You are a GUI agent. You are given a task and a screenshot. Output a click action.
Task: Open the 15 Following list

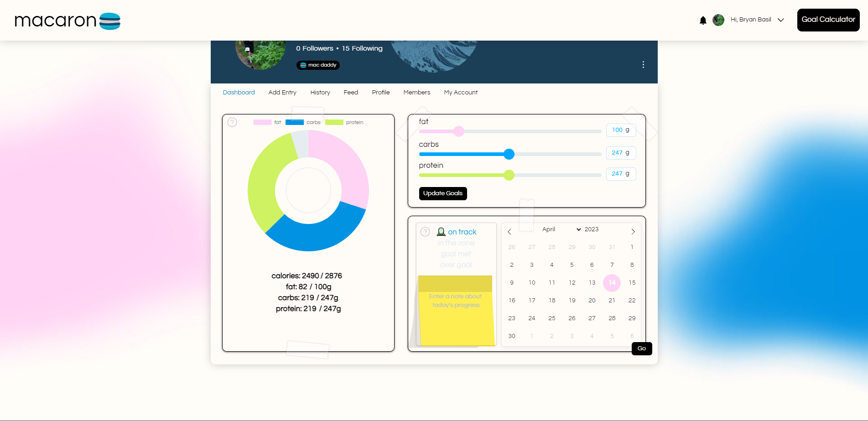pos(362,48)
